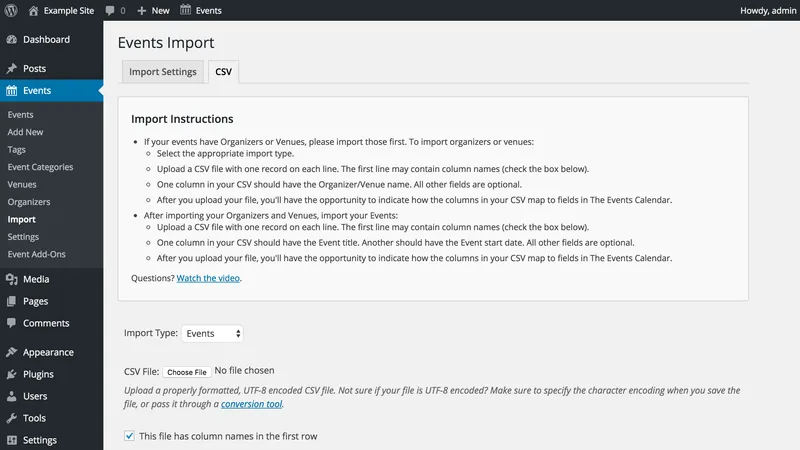The width and height of the screenshot is (800, 450).
Task: Click the Import Instructions heading
Action: click(x=182, y=119)
